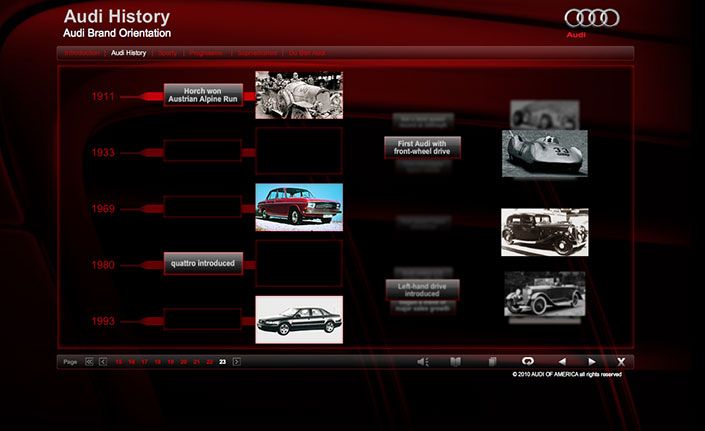Image resolution: width=705 pixels, height=431 pixels.
Task: Go back with the left triangle arrow
Action: (x=562, y=361)
